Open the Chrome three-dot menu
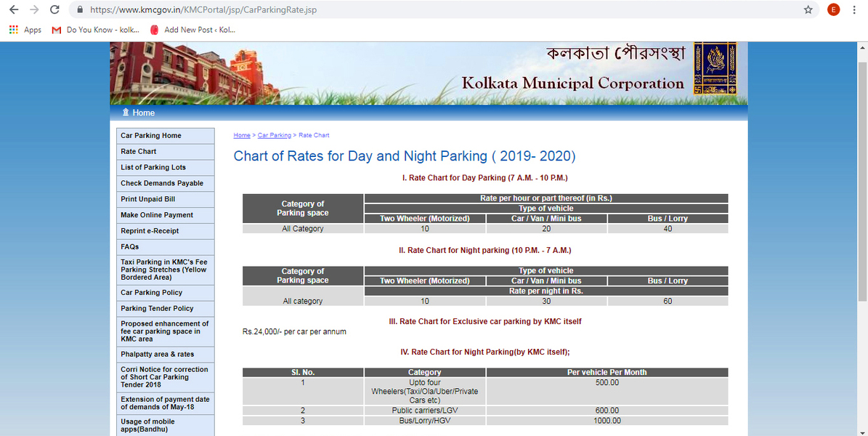Screen dimensions: 868x436 (x=854, y=10)
